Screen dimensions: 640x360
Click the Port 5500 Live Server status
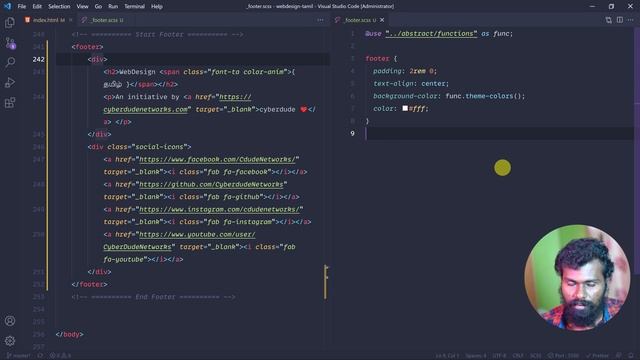563,356
